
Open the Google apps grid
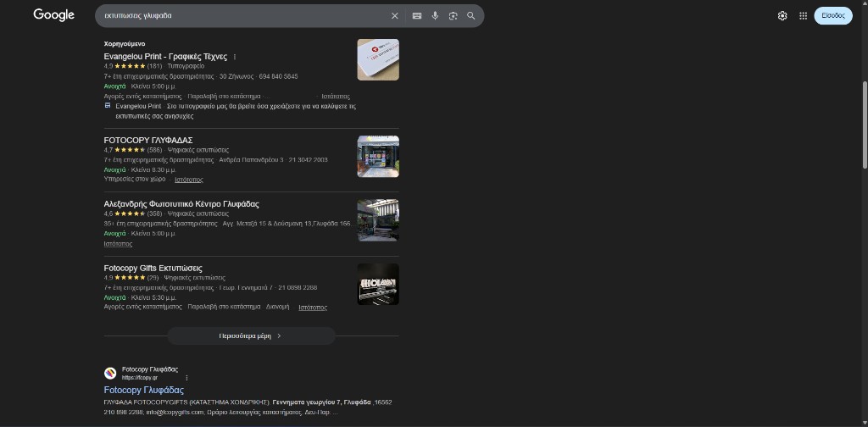point(804,16)
